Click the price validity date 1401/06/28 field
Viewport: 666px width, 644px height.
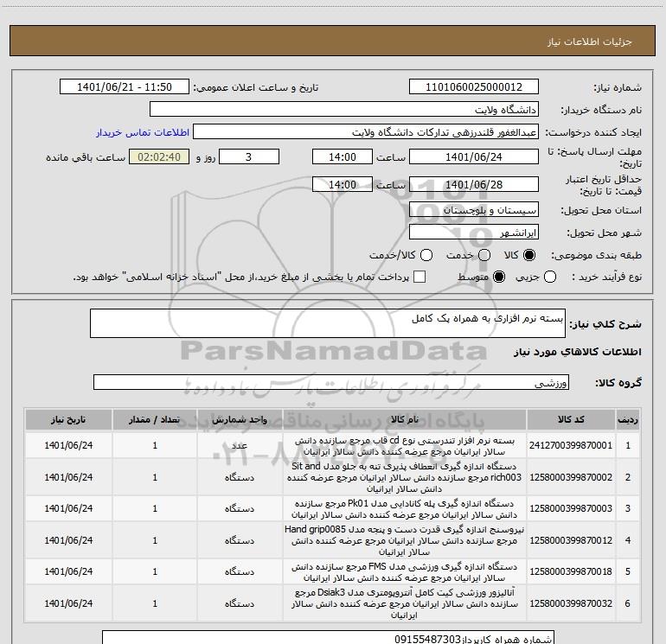pyautogui.click(x=474, y=184)
